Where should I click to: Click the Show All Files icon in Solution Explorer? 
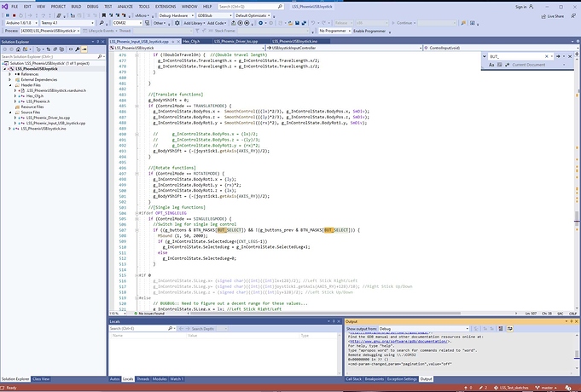coord(61,49)
